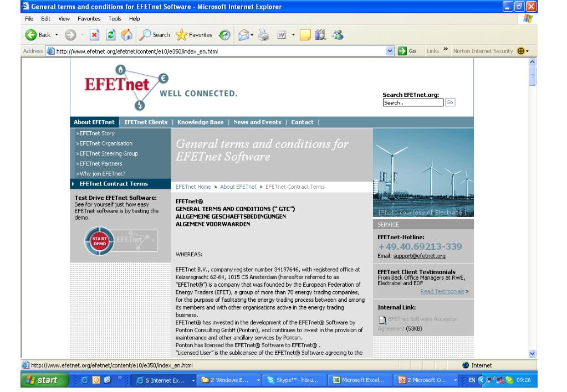
Task: Open EFETnet Software Accession Agreement document
Action: (418, 323)
